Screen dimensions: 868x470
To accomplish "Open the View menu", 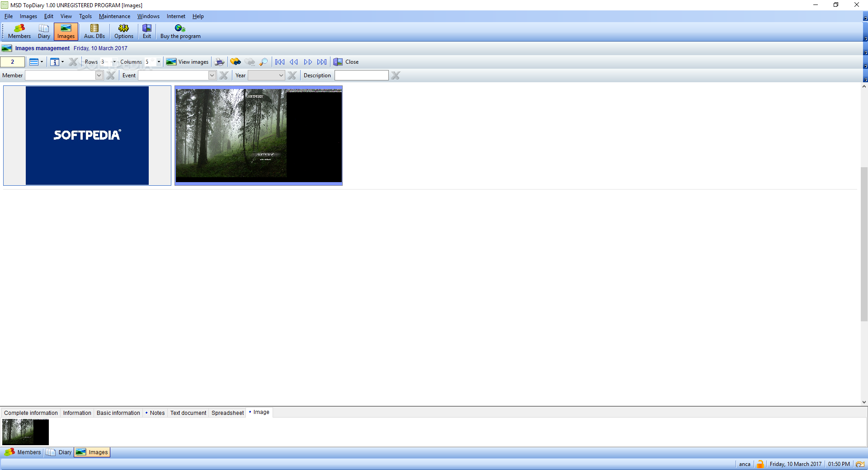I will point(66,16).
